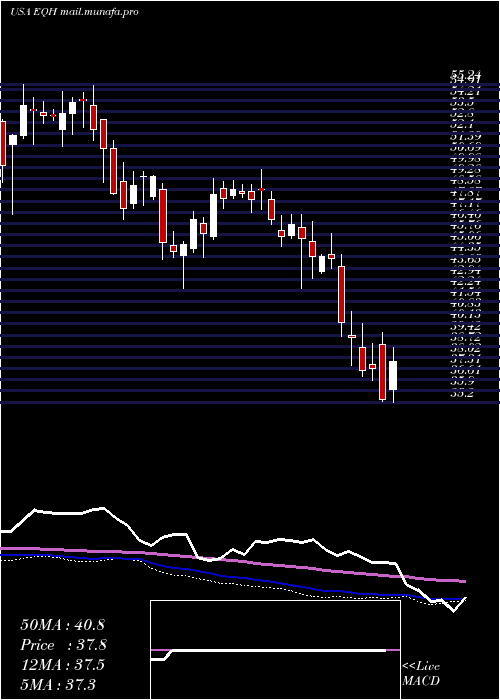
Task: Click the tall red candle near 41
Action: coord(342,295)
